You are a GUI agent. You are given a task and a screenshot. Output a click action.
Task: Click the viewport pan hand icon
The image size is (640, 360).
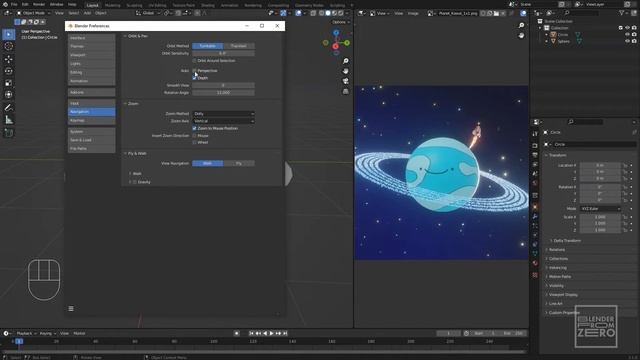(x=346, y=71)
